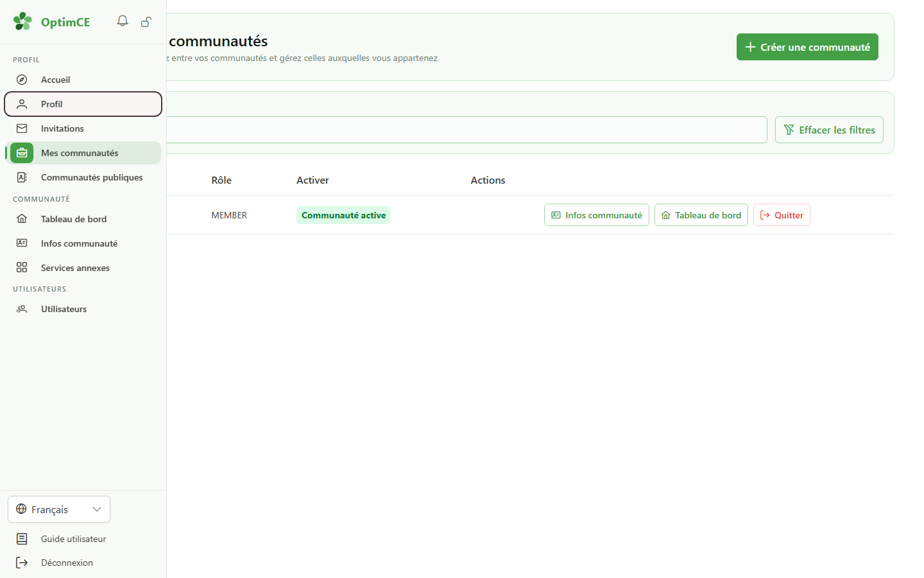This screenshot has height=578, width=924.
Task: Toggle the sidebar lock icon
Action: (x=146, y=22)
